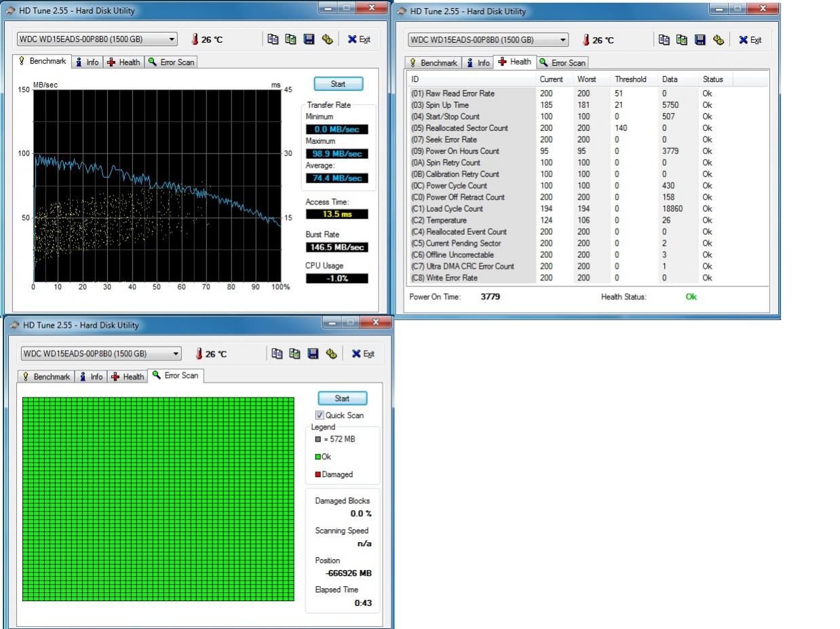Copy scan results text in Error Scan window
The width and height of the screenshot is (840, 629).
point(277,354)
